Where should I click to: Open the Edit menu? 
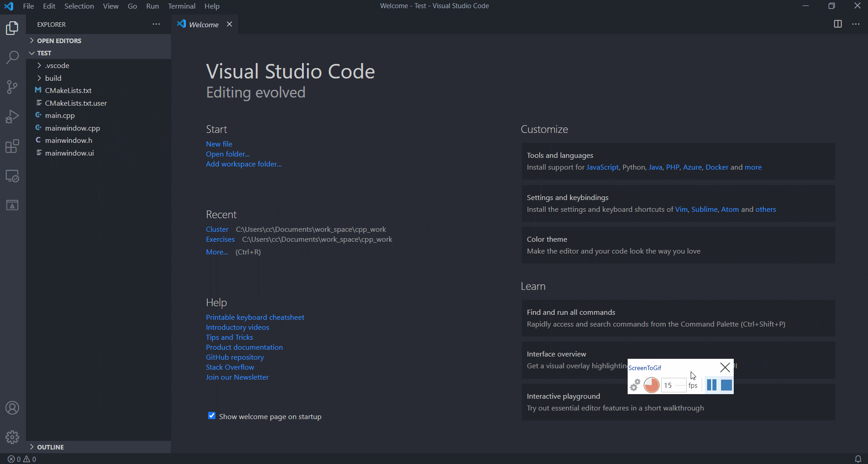(x=49, y=6)
